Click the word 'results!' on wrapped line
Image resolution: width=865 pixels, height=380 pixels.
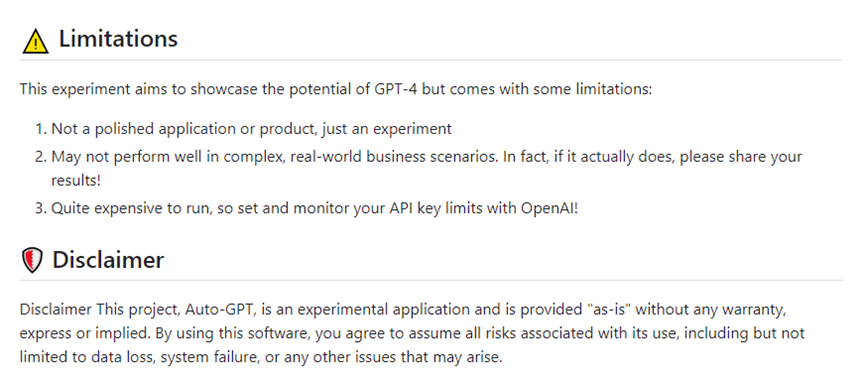point(76,180)
